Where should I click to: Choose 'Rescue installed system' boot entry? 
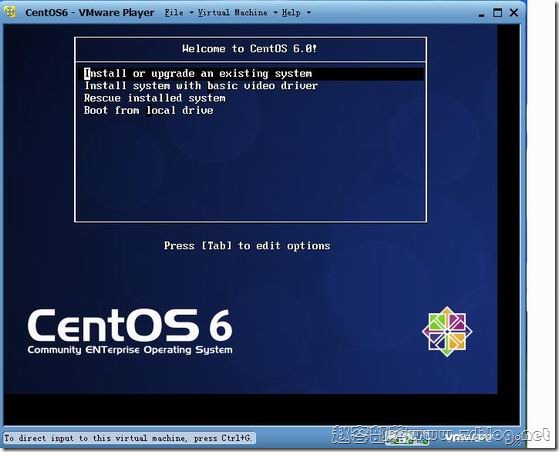coord(155,98)
